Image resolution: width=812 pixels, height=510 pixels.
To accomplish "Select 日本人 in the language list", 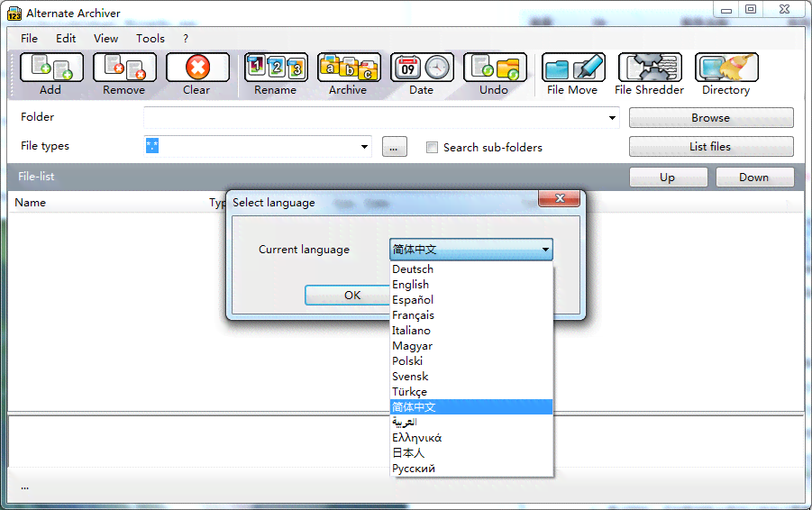I will [471, 453].
